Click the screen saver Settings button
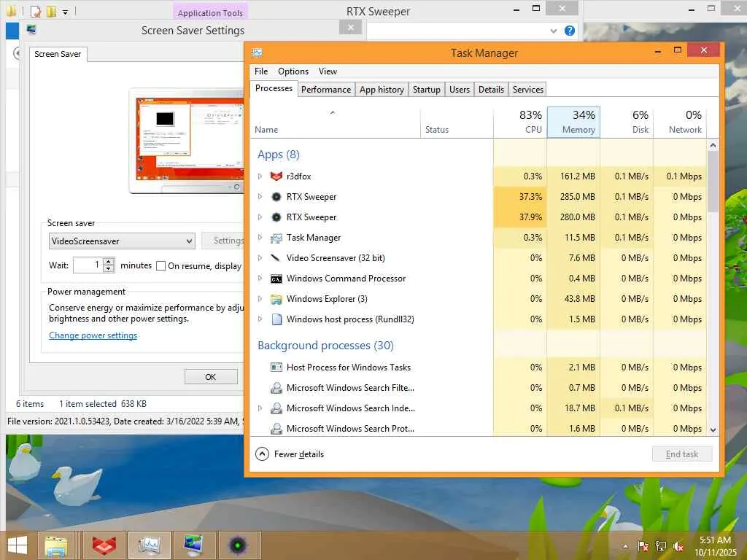The width and height of the screenshot is (747, 560). click(223, 241)
